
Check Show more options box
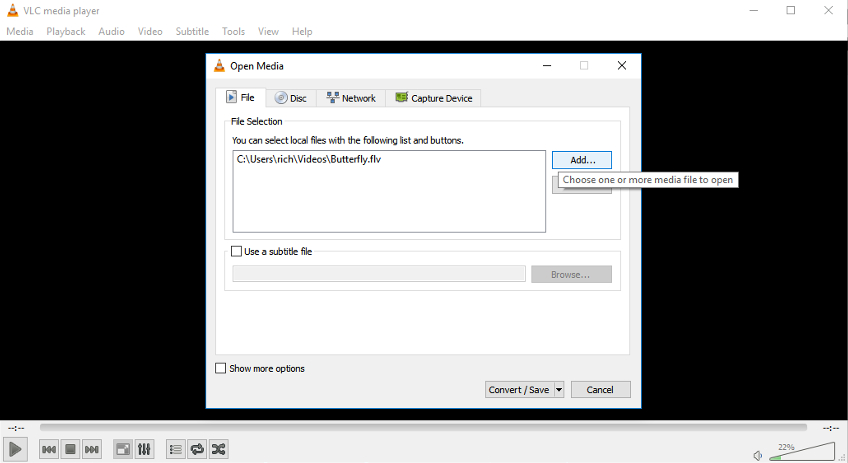[221, 368]
